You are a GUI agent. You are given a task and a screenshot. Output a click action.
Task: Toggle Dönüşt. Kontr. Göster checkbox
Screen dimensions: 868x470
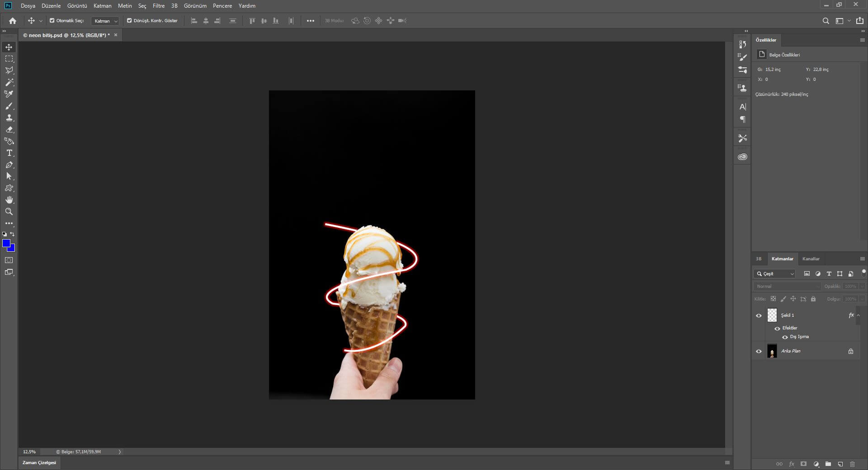(x=129, y=20)
